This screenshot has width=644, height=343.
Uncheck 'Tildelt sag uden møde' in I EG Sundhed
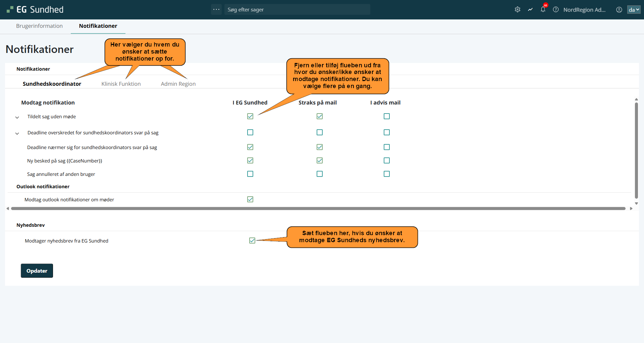pos(250,116)
